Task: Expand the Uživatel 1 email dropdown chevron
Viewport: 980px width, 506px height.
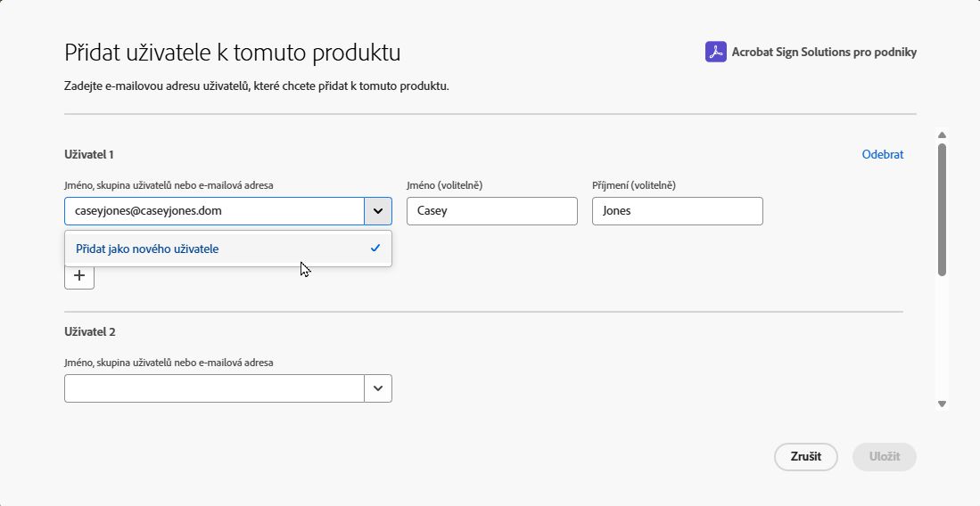Action: 378,211
